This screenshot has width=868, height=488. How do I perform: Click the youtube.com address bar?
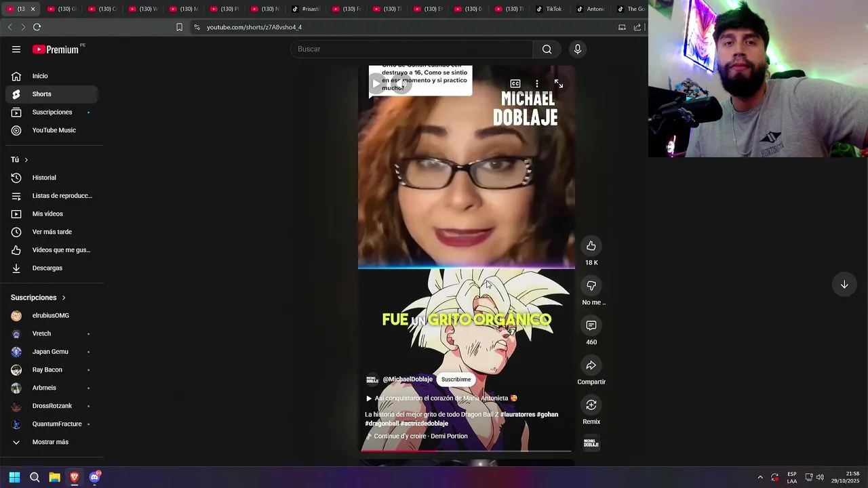407,27
